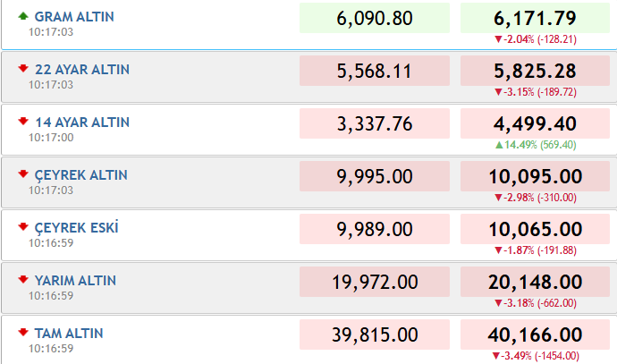Open the ÇEYREK ALTIN link
The image size is (617, 364).
[x=81, y=175]
